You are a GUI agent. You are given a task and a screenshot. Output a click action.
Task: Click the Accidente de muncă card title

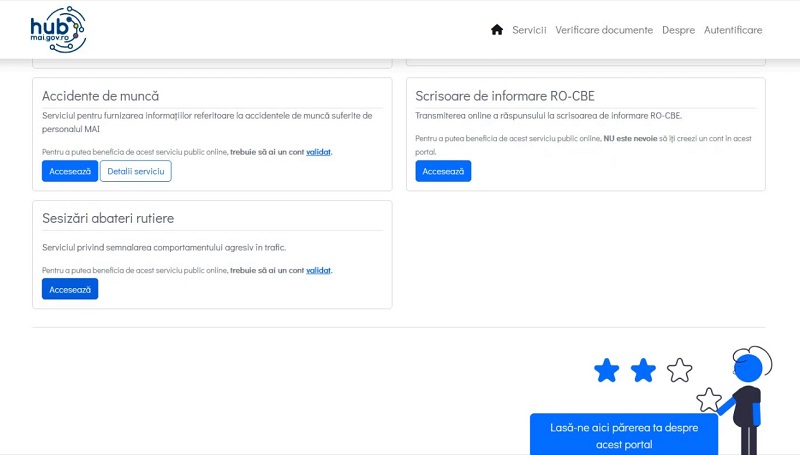[x=100, y=96]
